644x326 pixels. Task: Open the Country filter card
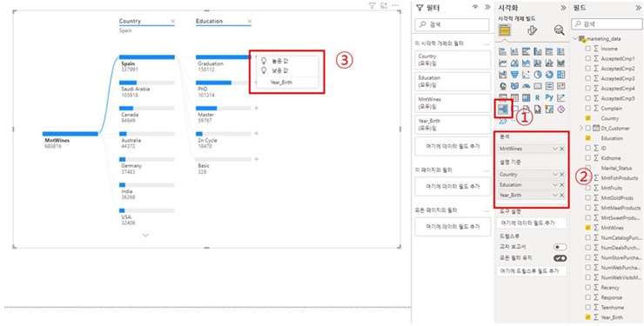pos(453,59)
